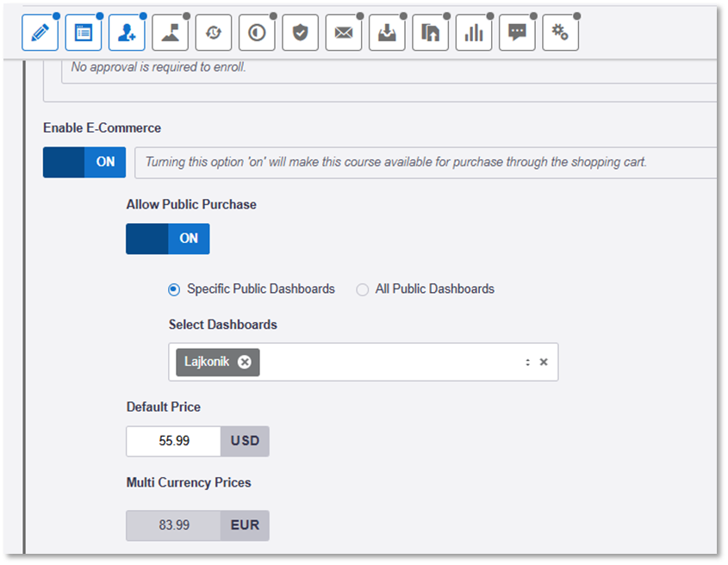
Task: Toggle the Enable E-Commerce switch
Action: click(x=84, y=162)
